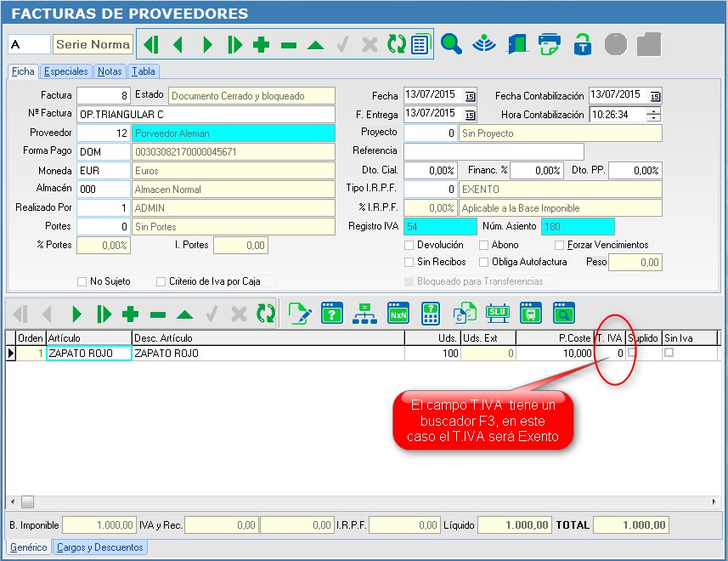Click the SLU icon

pos(497,313)
